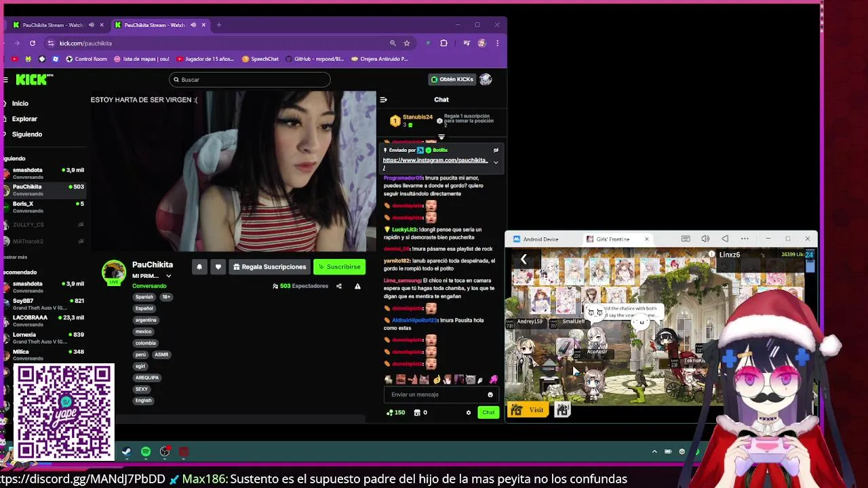Show system tray hidden icons chevron
Image resolution: width=868 pixels, height=488 pixels.
click(654, 451)
